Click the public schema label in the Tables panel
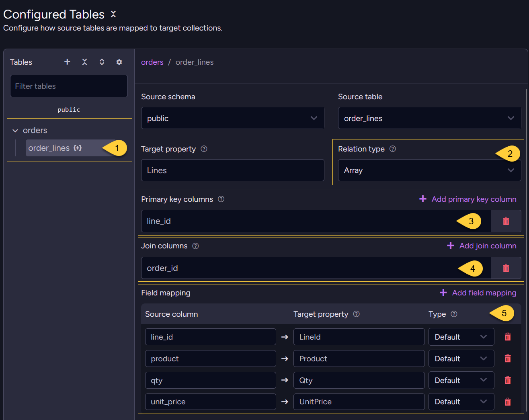Screen dimensions: 529x420 pyautogui.click(x=69, y=109)
